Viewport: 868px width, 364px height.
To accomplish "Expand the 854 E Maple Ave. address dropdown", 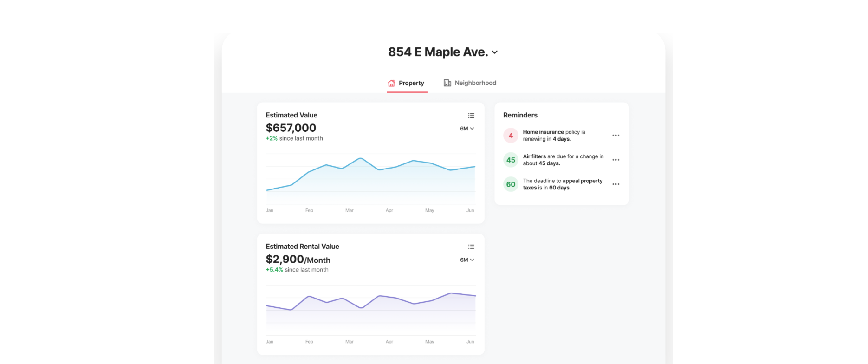I will (x=495, y=52).
